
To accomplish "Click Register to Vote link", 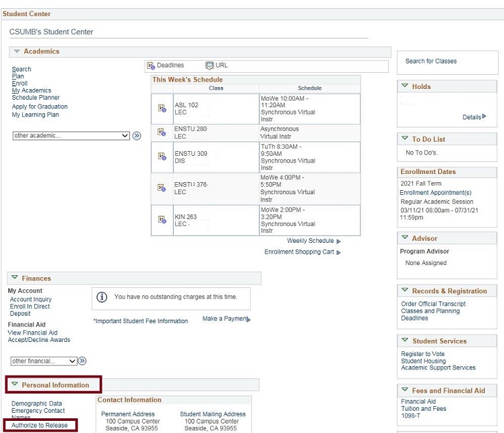I will pos(422,354).
